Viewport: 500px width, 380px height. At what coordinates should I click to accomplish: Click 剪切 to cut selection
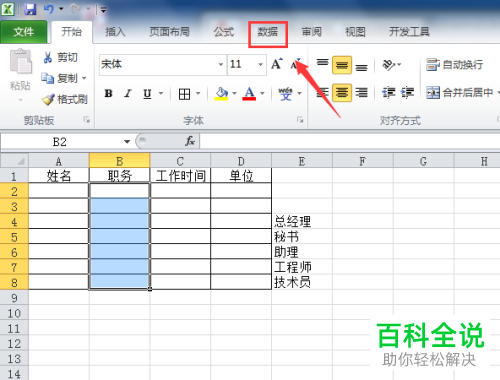pos(61,57)
